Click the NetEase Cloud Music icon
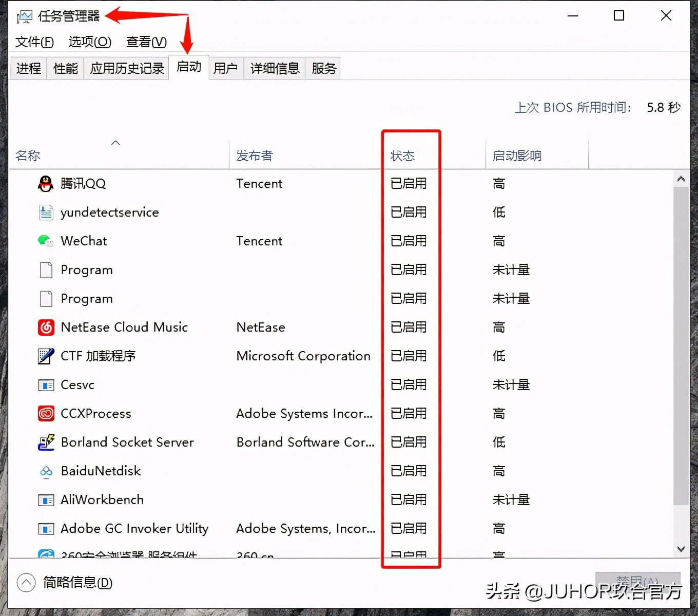The height and width of the screenshot is (616, 698). (x=46, y=327)
